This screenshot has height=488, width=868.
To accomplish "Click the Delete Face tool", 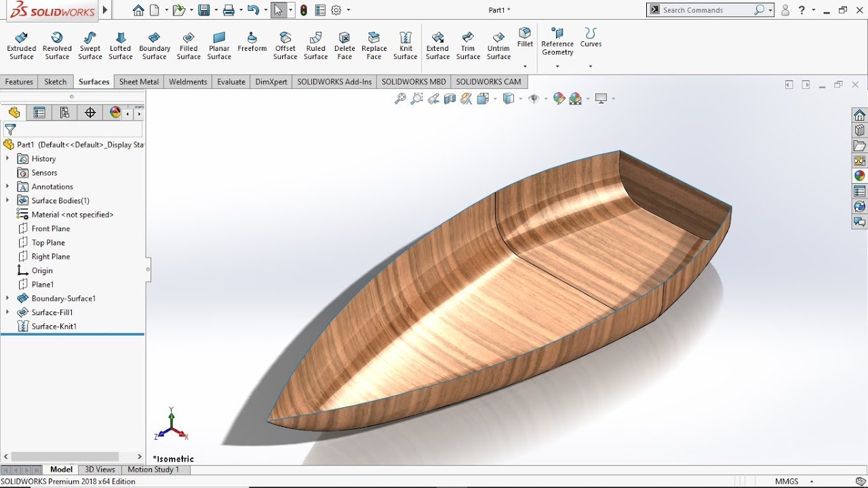I will [x=344, y=46].
